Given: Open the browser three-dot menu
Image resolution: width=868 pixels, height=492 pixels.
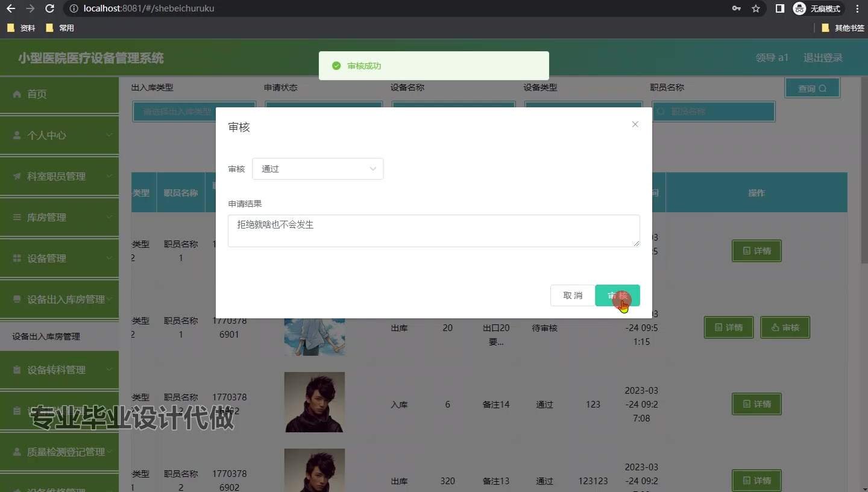Looking at the screenshot, I should point(857,8).
